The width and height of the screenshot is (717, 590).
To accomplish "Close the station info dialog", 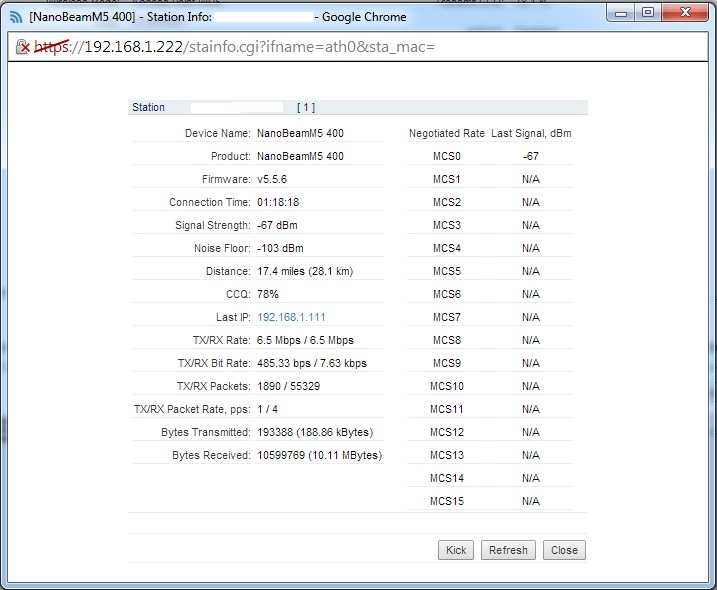I will point(564,550).
